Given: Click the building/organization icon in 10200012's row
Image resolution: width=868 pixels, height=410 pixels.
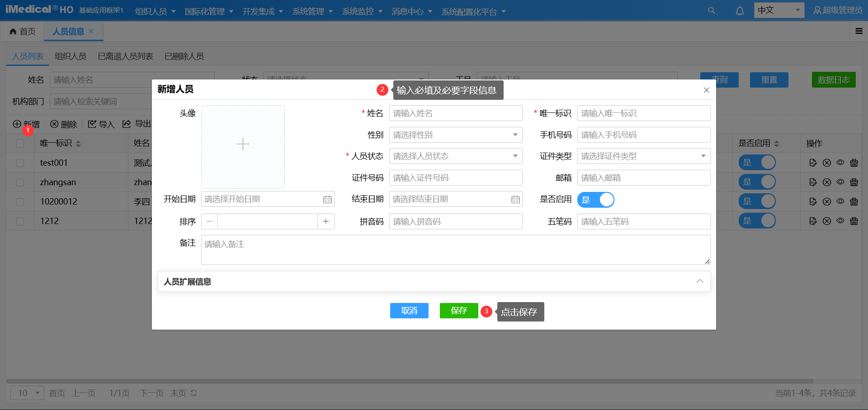Looking at the screenshot, I should [854, 201].
